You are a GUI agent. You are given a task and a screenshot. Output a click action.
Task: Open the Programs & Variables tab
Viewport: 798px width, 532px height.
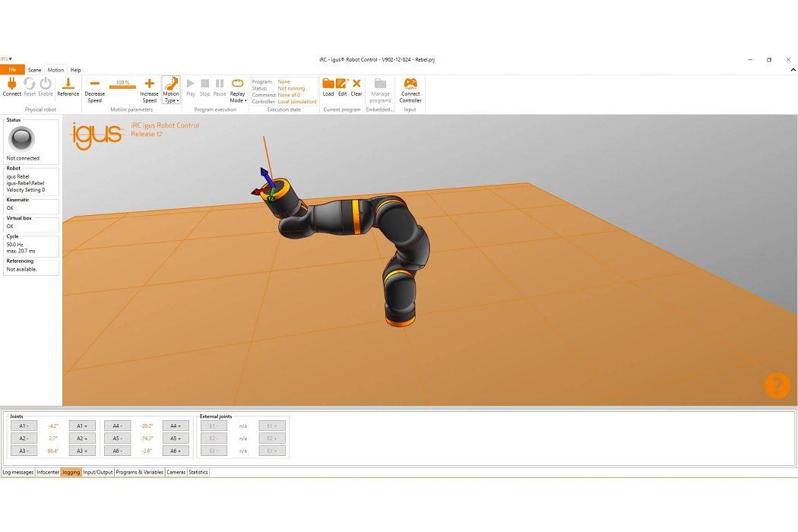click(139, 472)
